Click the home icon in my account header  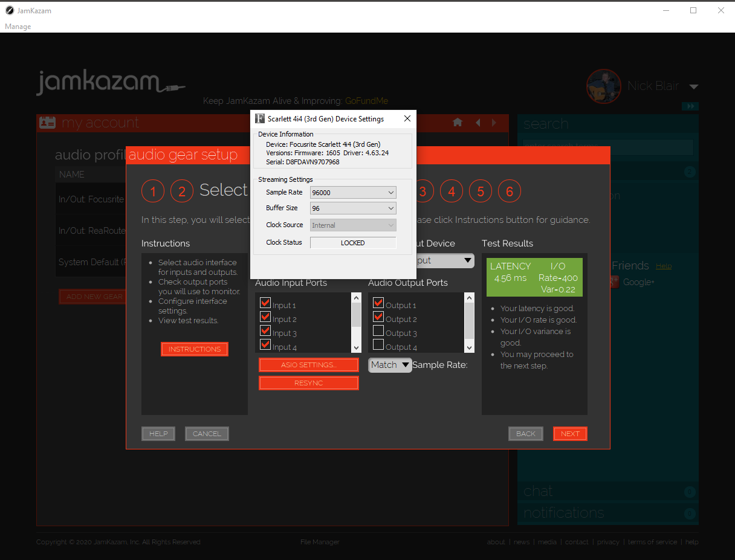[458, 123]
